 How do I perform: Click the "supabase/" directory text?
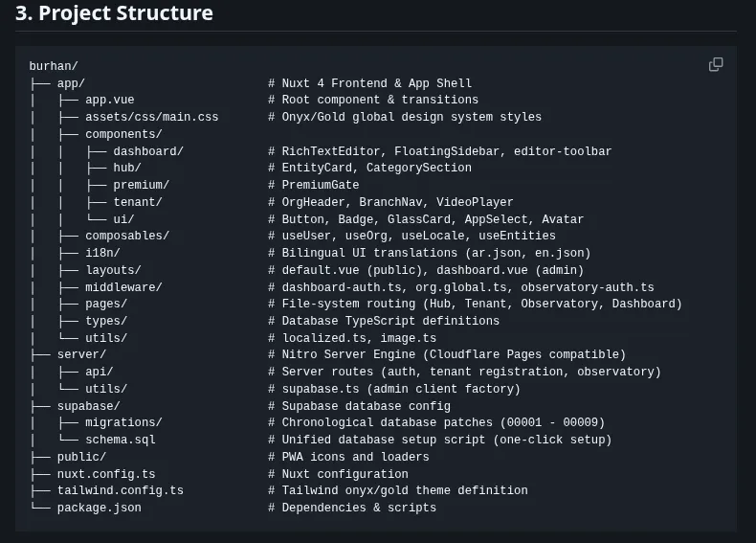click(x=89, y=406)
